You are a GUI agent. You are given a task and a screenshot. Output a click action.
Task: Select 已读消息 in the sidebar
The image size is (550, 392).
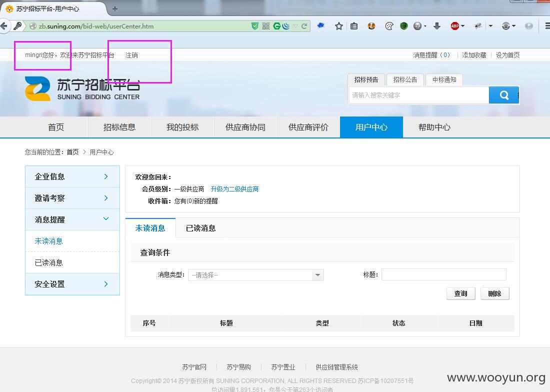49,262
